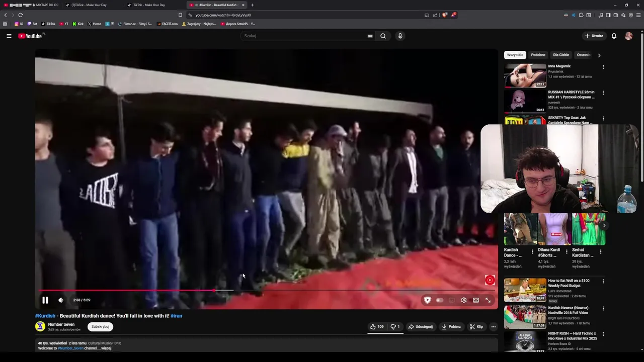Open options for How to Eat Well video
The height and width of the screenshot is (362, 644).
click(603, 282)
